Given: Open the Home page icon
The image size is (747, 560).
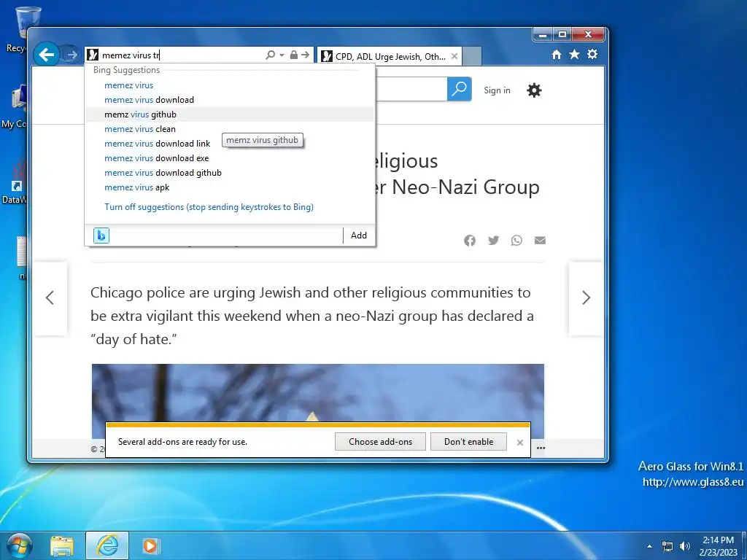Looking at the screenshot, I should pos(556,55).
